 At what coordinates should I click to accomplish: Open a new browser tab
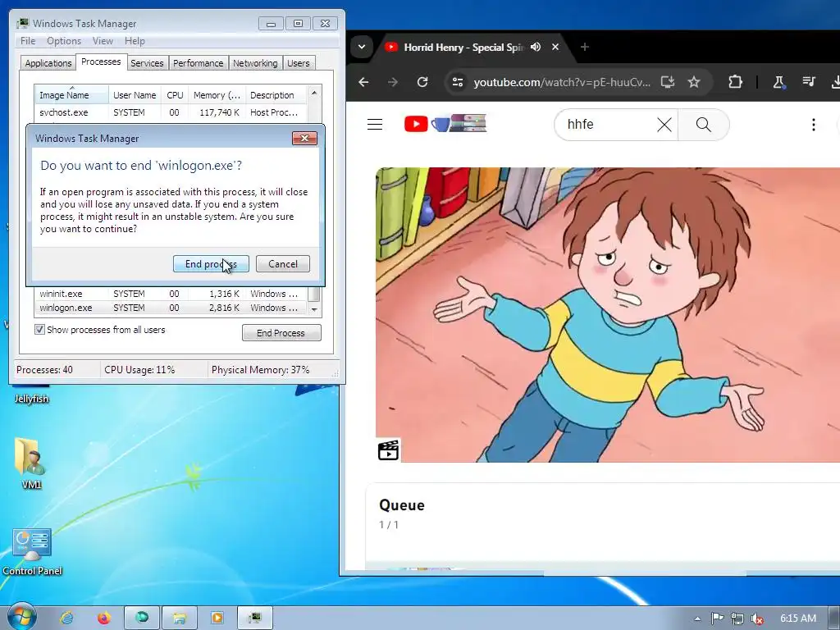point(584,47)
